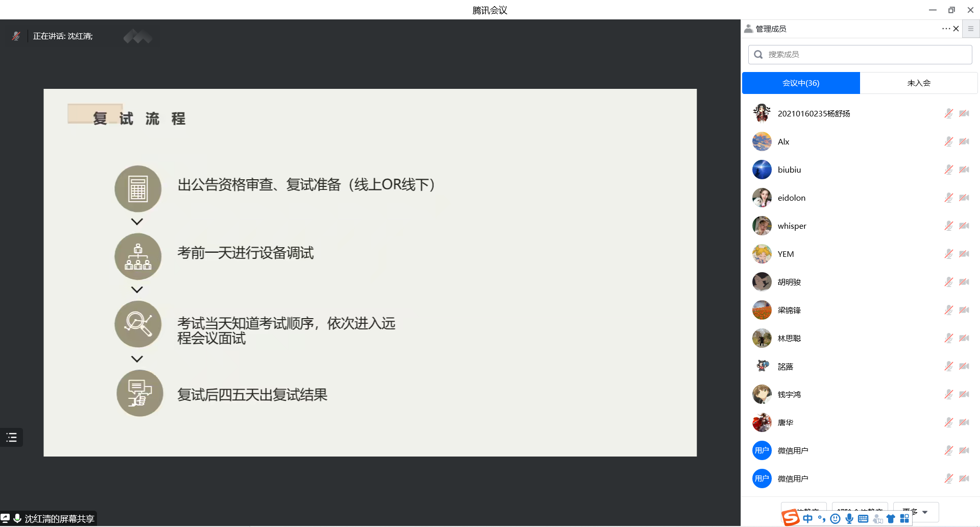Viewport: 980px width, 527px height.
Task: Click the three-dots options in members panel
Action: click(946, 29)
